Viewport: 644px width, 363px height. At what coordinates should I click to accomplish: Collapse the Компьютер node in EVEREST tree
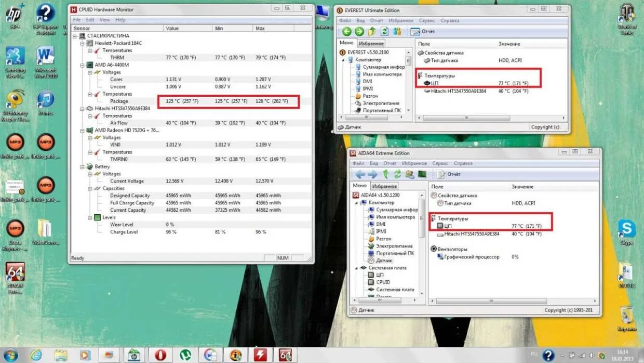click(343, 60)
